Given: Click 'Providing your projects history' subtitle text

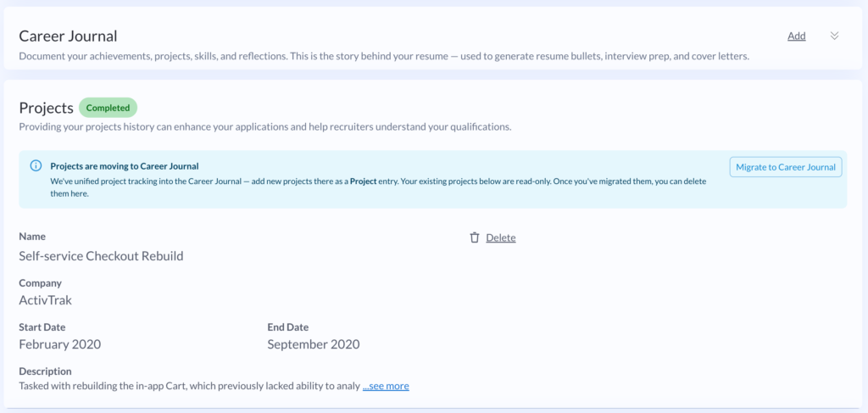Looking at the screenshot, I should click(265, 126).
